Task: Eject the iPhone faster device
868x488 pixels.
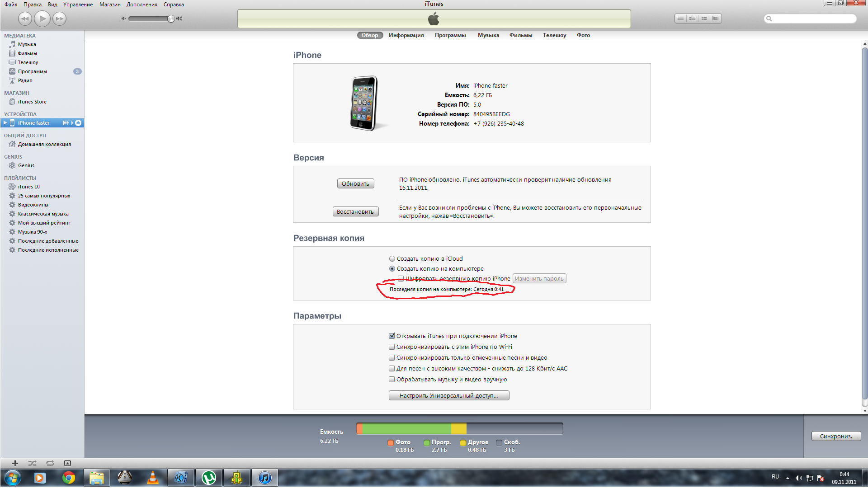Action: [78, 123]
